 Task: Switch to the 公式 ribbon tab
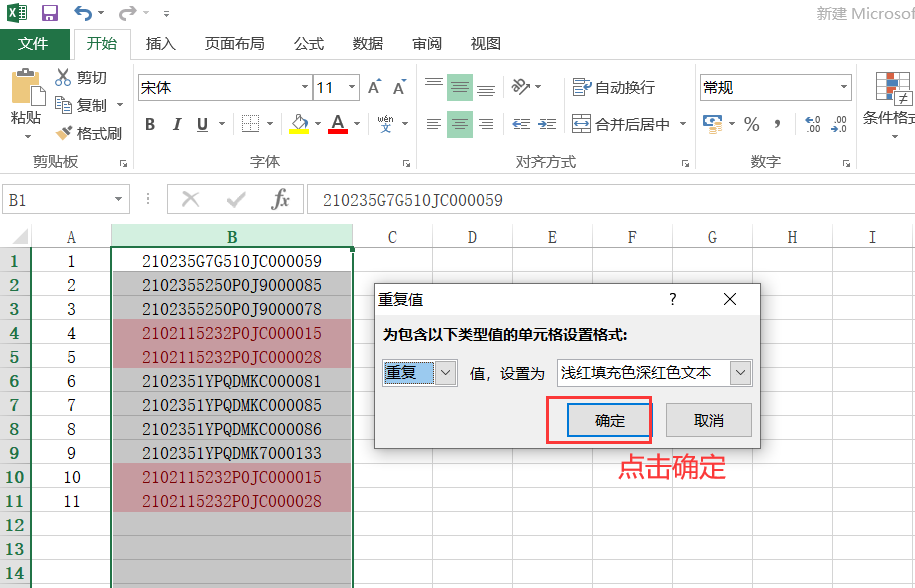click(x=309, y=44)
